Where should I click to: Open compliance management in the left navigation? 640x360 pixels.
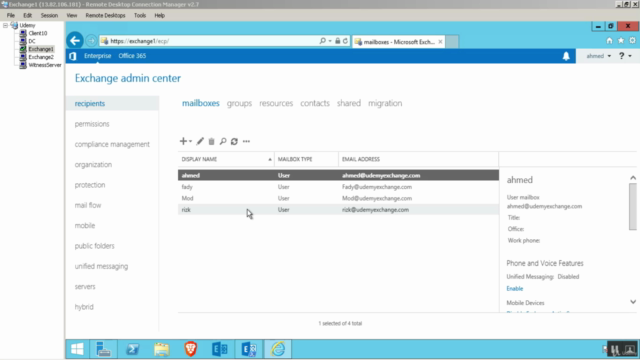(112, 144)
